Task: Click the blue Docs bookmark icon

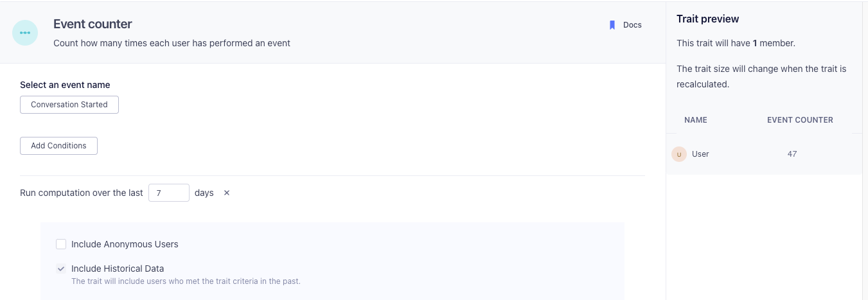Action: [x=612, y=25]
